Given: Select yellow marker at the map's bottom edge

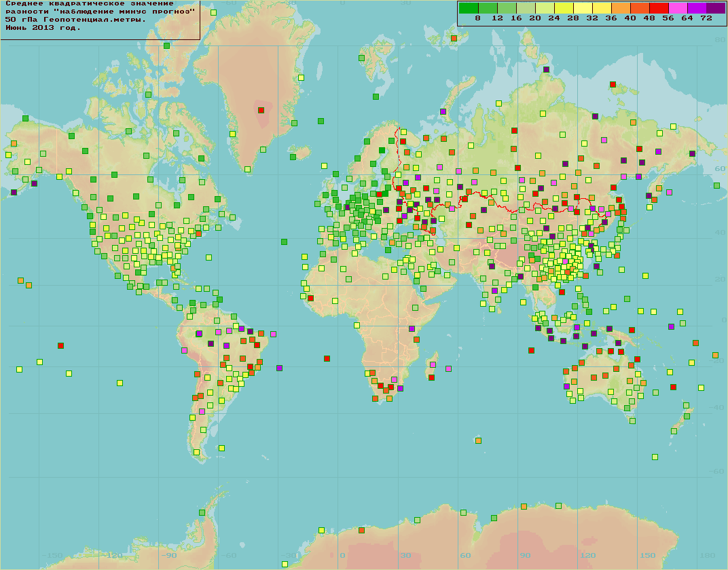Looking at the screenshot, I should [285, 564].
